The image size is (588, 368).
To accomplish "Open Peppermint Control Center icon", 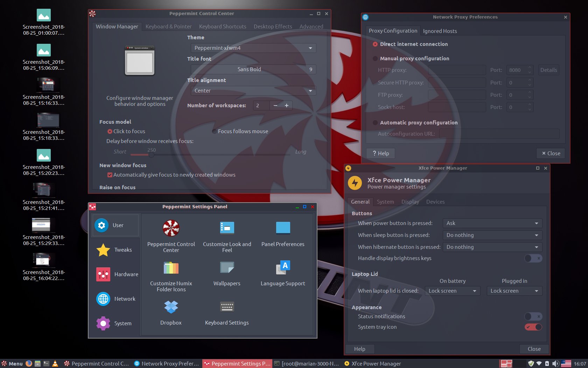I will coord(171,229).
